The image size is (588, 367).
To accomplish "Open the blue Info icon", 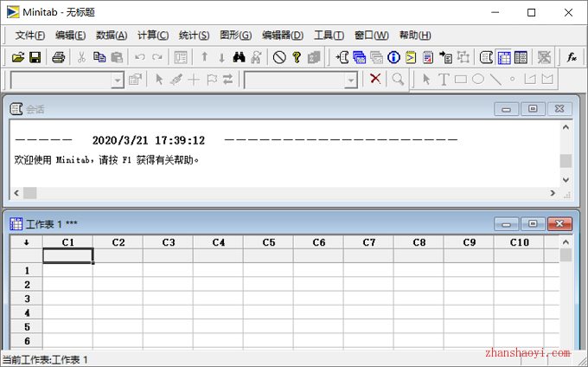I will coord(393,57).
